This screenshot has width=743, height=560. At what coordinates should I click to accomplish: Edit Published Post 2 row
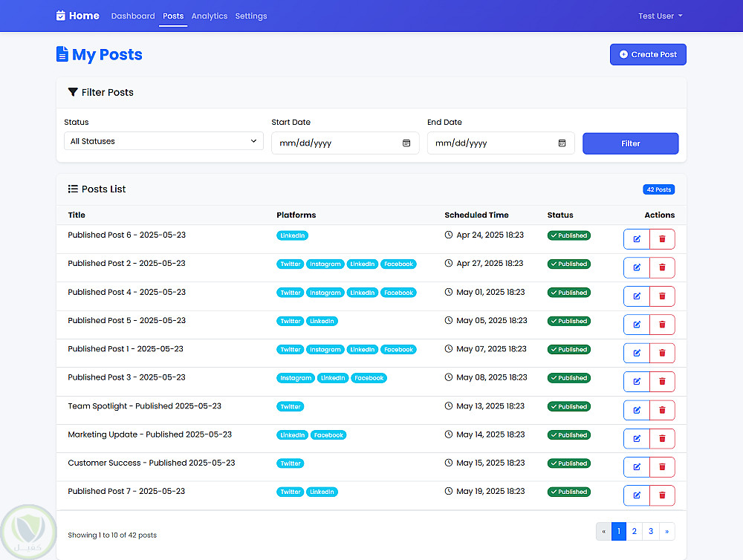coord(637,267)
